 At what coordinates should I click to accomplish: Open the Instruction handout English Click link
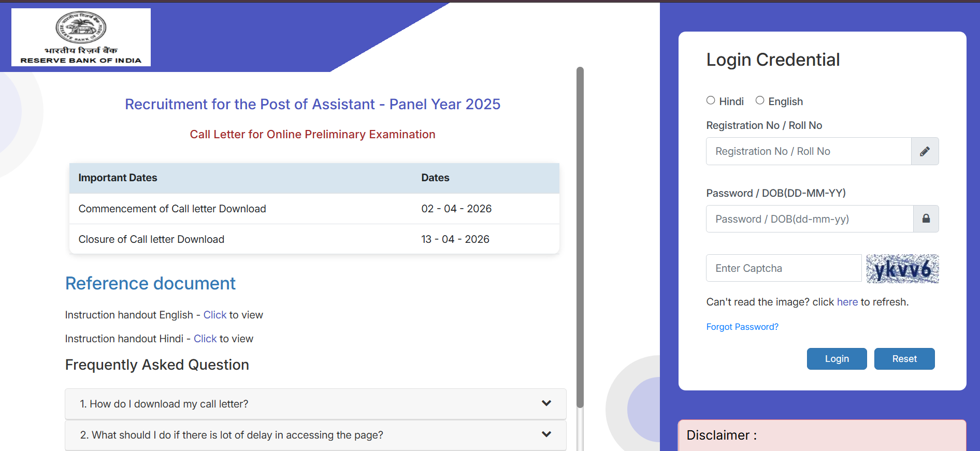214,315
